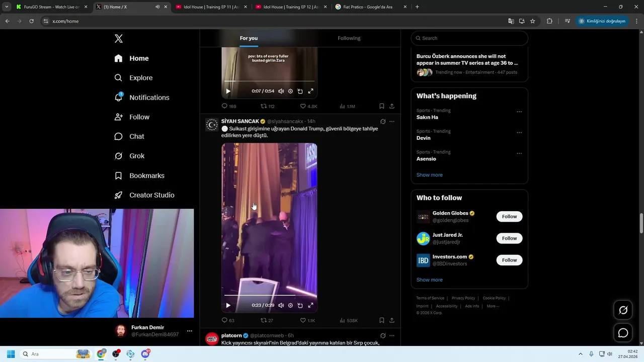Screen dimensions: 644x362
Task: Open the More footer menu
Action: [x=493, y=306]
